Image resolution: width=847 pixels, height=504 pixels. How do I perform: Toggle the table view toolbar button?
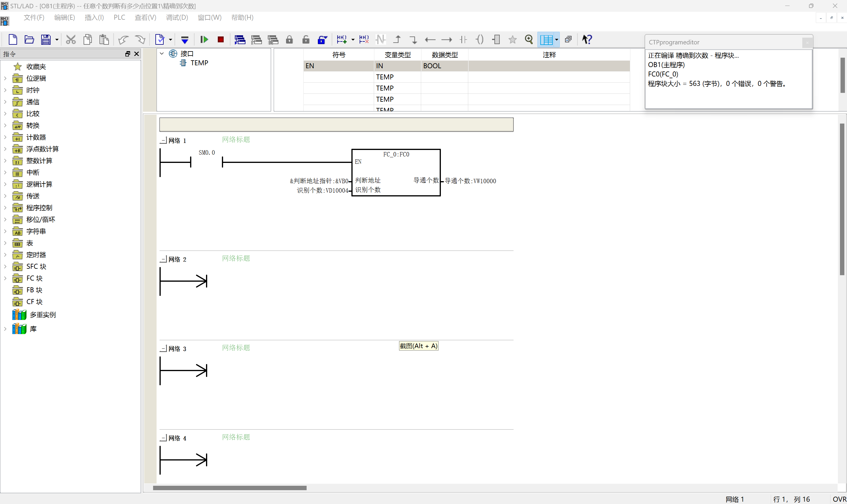[x=546, y=39]
